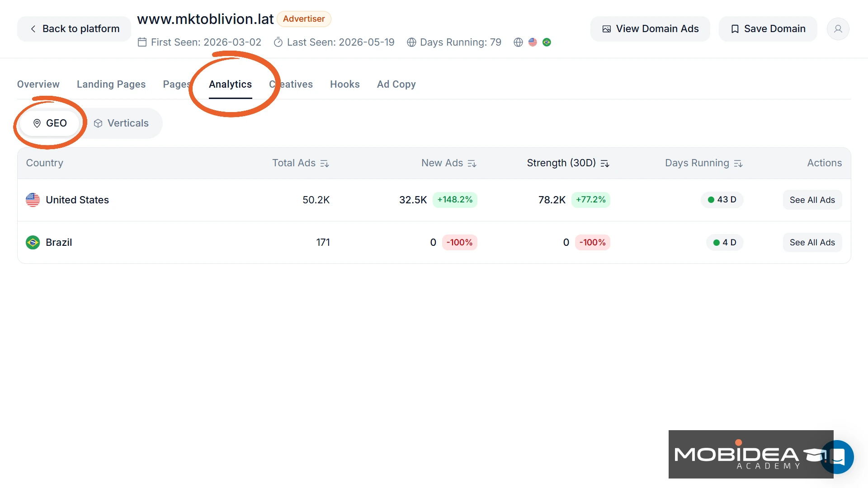Click the Actions column header

click(824, 163)
